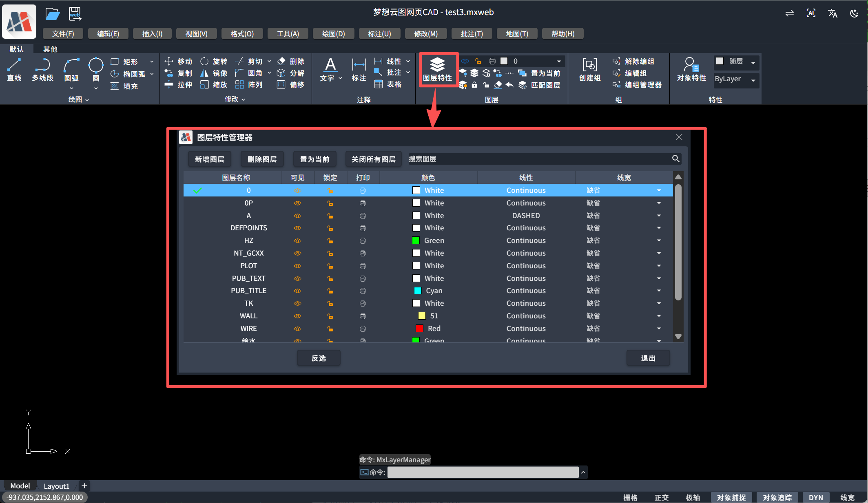
Task: Click Create Group (创建组) icon
Action: click(x=590, y=69)
